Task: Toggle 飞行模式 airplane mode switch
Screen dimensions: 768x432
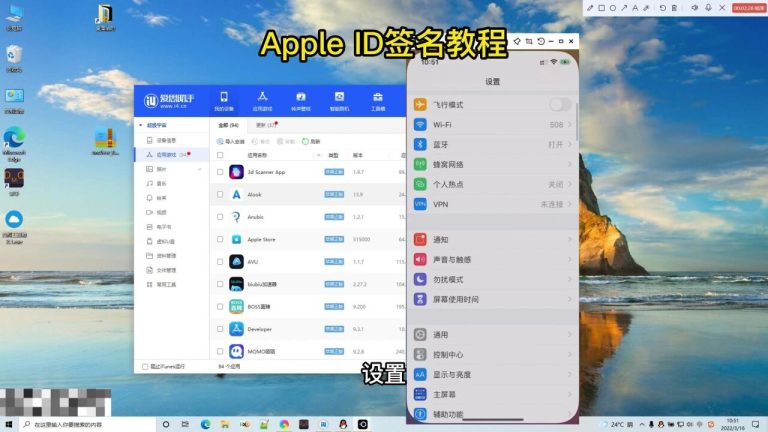Action: coord(560,104)
